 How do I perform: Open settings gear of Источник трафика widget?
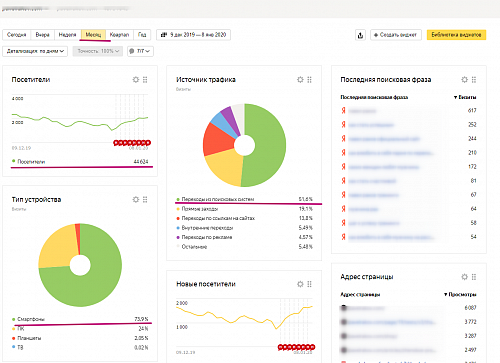point(300,80)
